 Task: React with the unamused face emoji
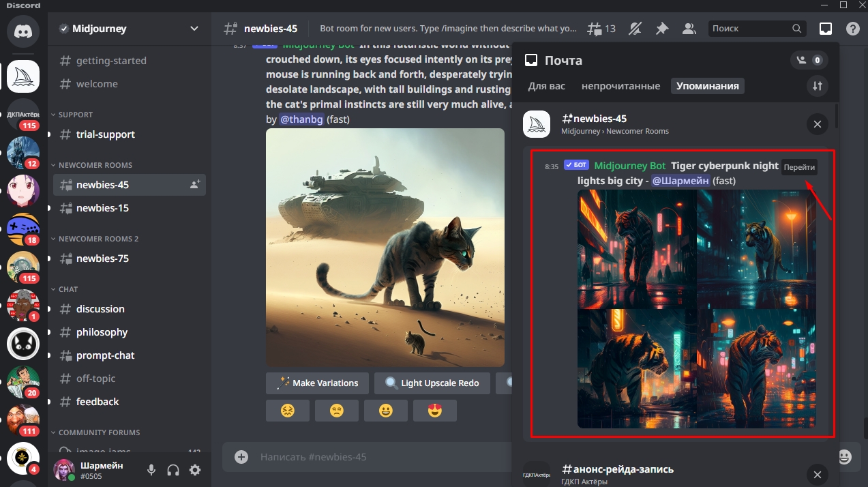click(337, 411)
